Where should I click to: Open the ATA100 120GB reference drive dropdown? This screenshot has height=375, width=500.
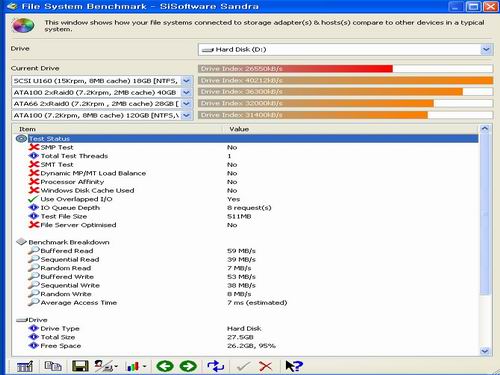click(186, 115)
